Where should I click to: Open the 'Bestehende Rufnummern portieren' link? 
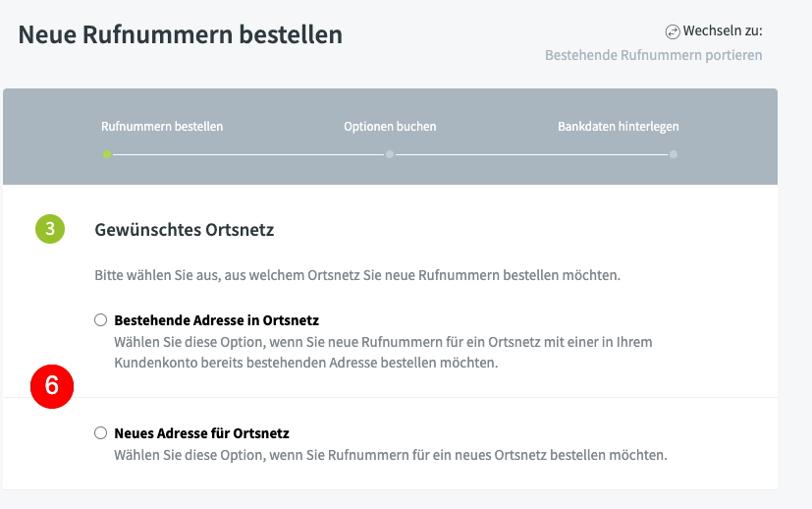pos(653,55)
